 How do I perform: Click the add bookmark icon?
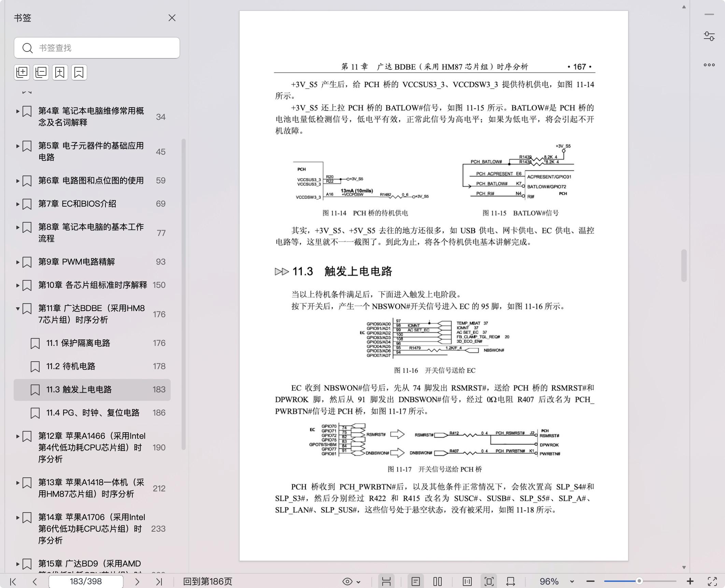(60, 72)
